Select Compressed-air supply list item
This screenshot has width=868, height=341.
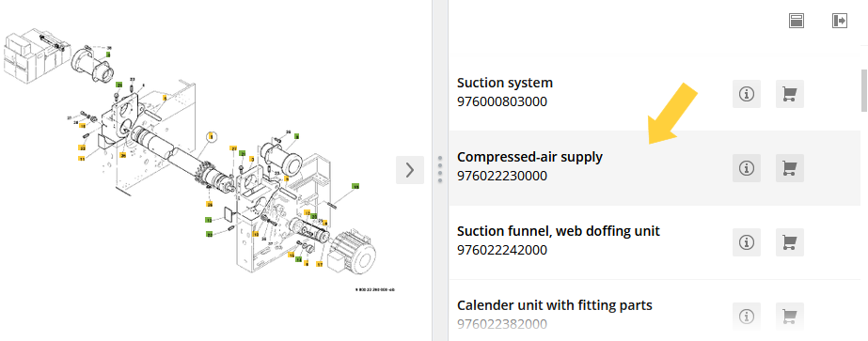tap(655, 168)
